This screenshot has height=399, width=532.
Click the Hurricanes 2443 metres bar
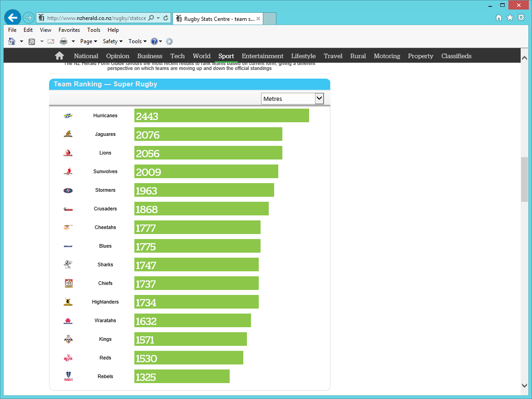coord(222,115)
